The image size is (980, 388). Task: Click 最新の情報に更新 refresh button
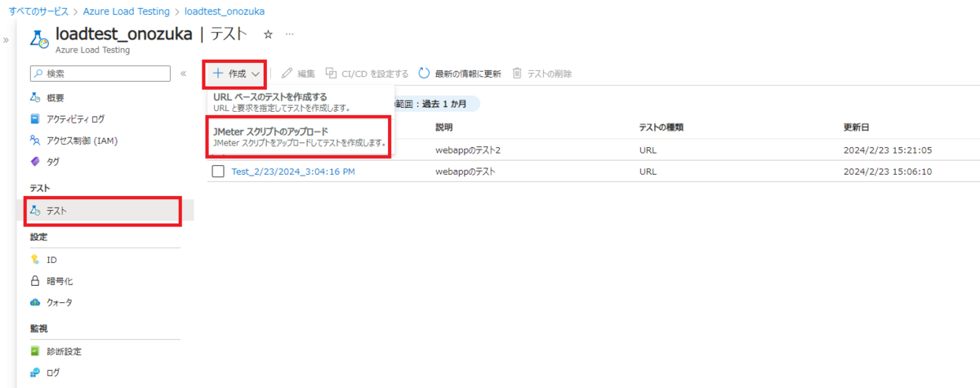click(x=460, y=74)
